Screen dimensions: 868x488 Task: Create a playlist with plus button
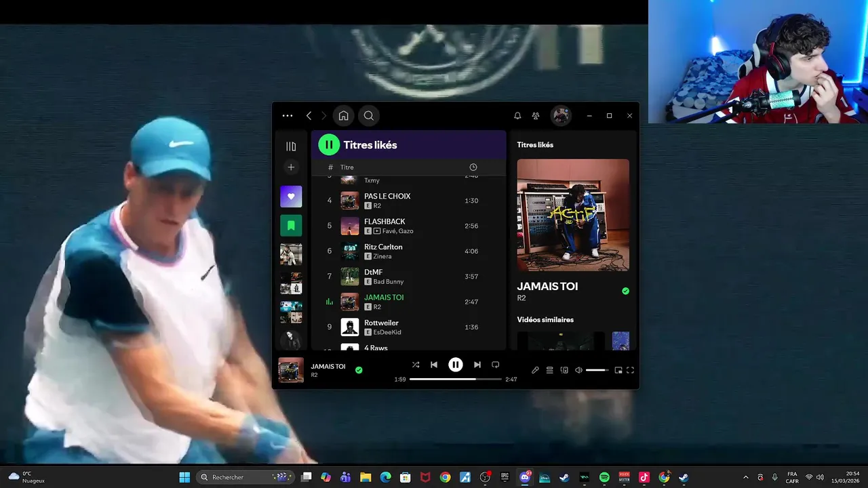[x=291, y=167]
